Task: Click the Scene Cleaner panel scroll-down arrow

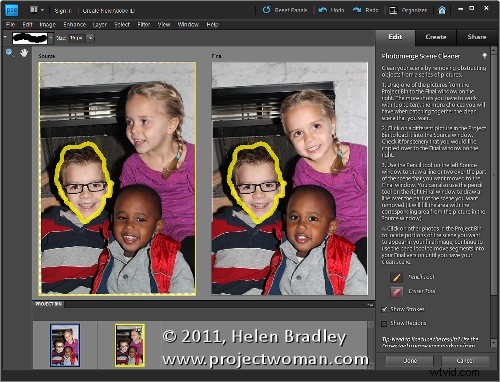Action: pos(494,342)
